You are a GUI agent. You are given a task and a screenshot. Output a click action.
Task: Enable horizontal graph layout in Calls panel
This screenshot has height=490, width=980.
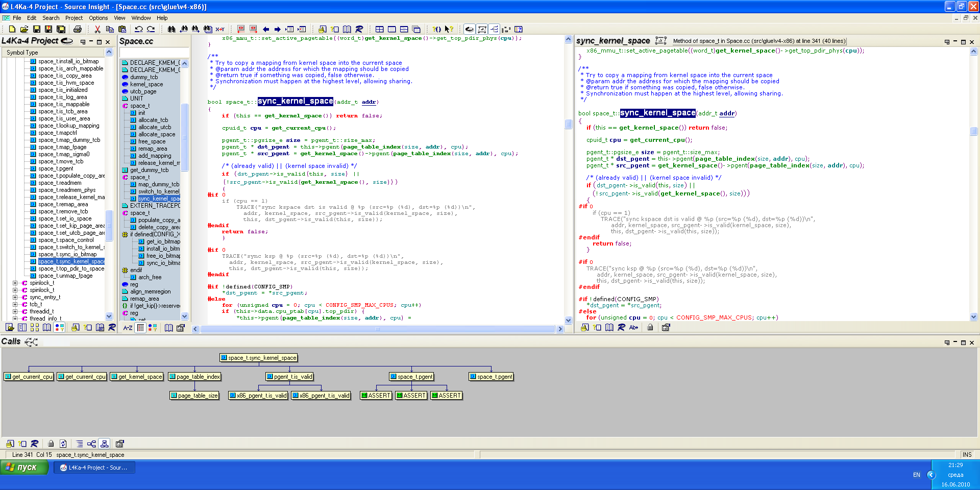91,444
